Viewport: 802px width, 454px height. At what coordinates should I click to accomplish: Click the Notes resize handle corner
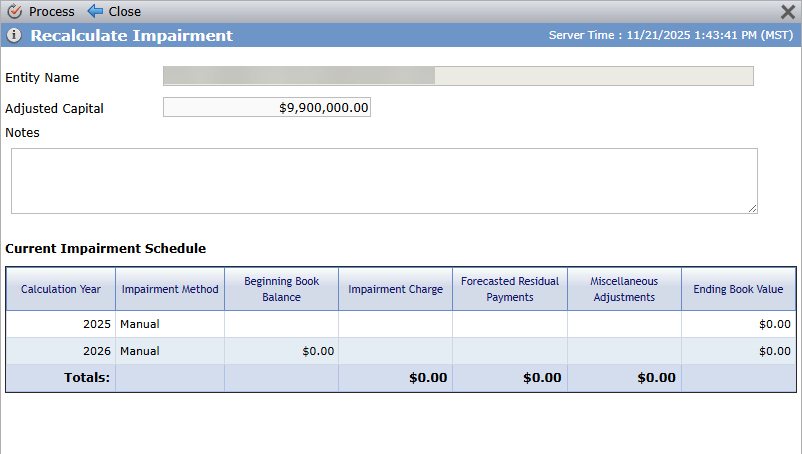[x=752, y=209]
